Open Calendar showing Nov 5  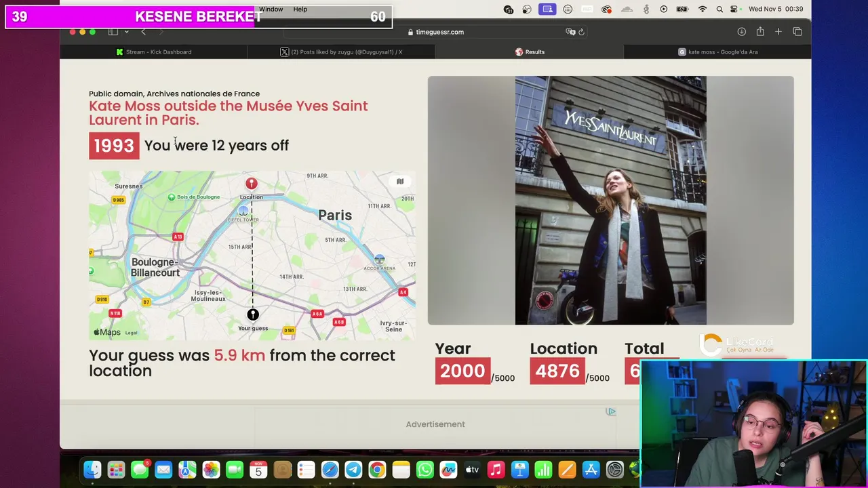click(258, 469)
